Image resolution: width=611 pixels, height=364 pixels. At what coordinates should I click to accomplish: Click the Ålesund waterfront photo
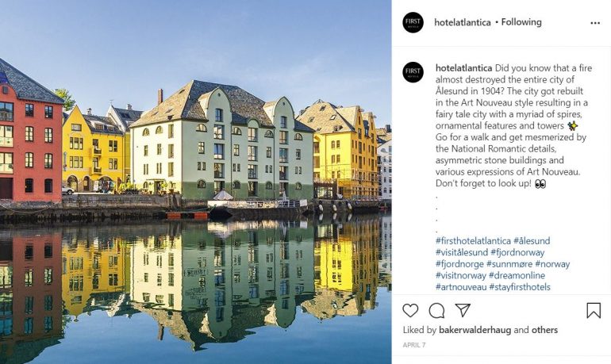tap(195, 182)
